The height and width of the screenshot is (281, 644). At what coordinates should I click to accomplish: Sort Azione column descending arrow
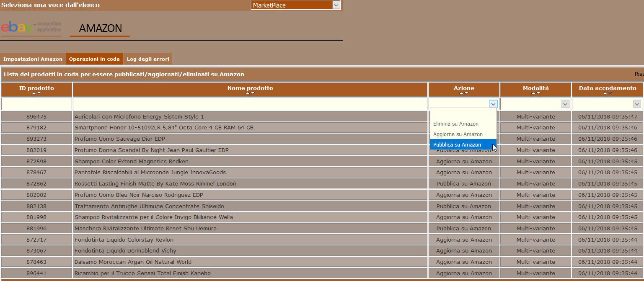point(466,93)
